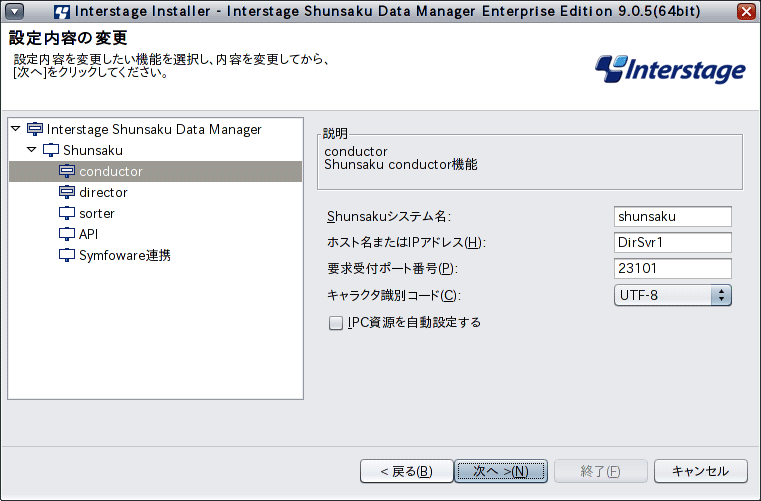Collapse the Shunsaku tree node
The height and width of the screenshot is (501, 761).
(32, 150)
